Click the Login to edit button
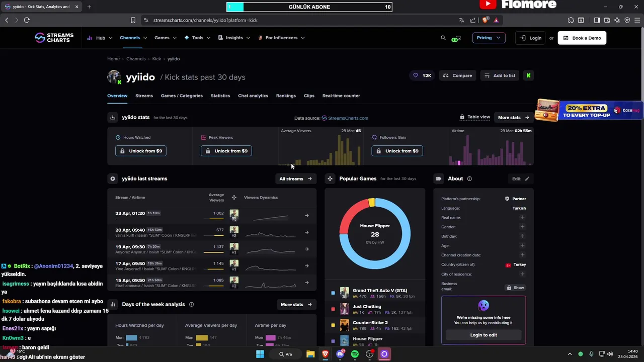Screen dimensions: 644x362 point(484,335)
